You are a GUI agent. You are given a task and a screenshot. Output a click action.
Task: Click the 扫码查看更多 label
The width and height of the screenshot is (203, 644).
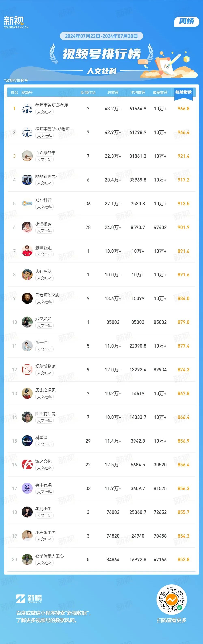pos(172,620)
